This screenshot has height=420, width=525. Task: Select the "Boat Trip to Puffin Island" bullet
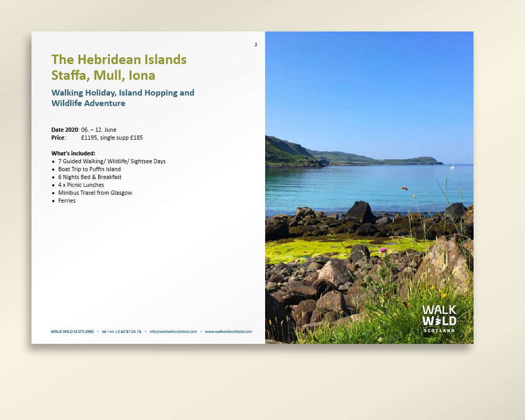(x=89, y=169)
